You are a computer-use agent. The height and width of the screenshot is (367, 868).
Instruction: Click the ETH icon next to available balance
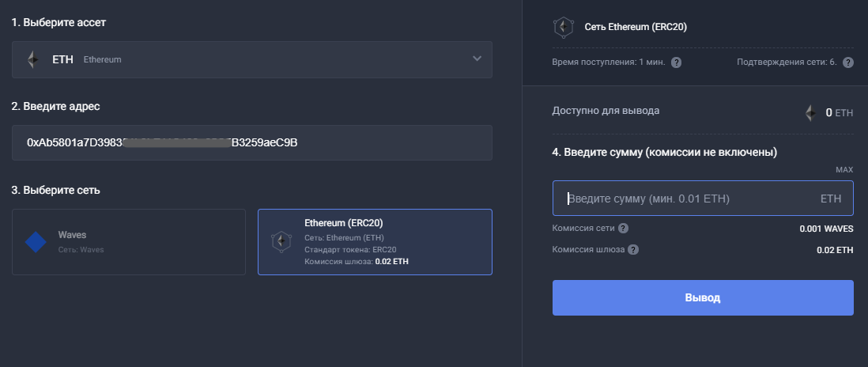[810, 113]
